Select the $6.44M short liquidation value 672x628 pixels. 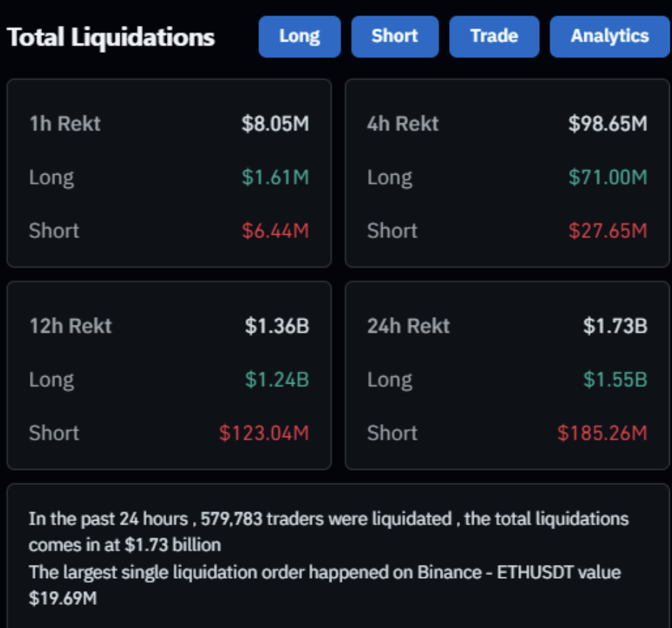[x=275, y=231]
